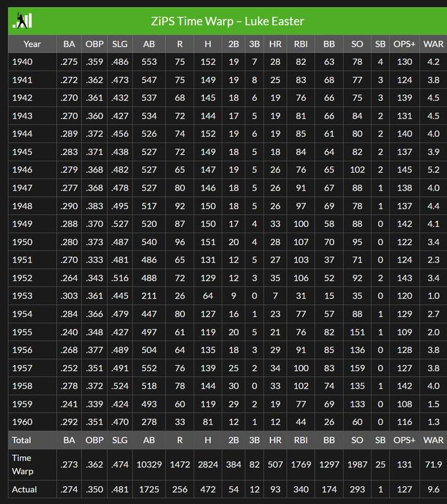
Task: Click the 211 AB value for 1953
Action: 149,295
